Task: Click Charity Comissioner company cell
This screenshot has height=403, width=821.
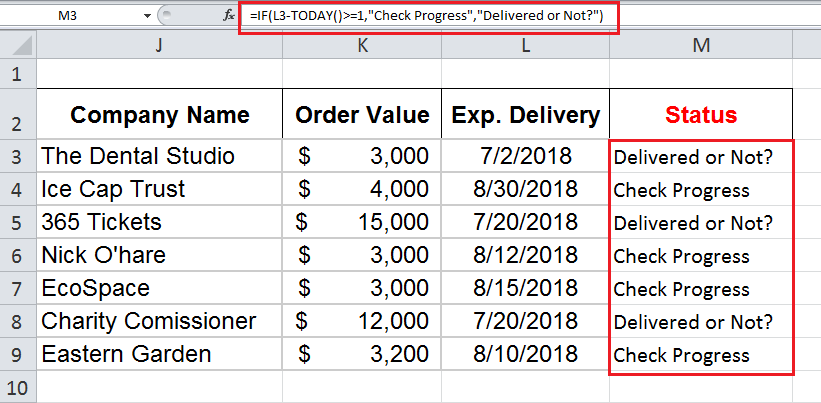Action: [159, 321]
